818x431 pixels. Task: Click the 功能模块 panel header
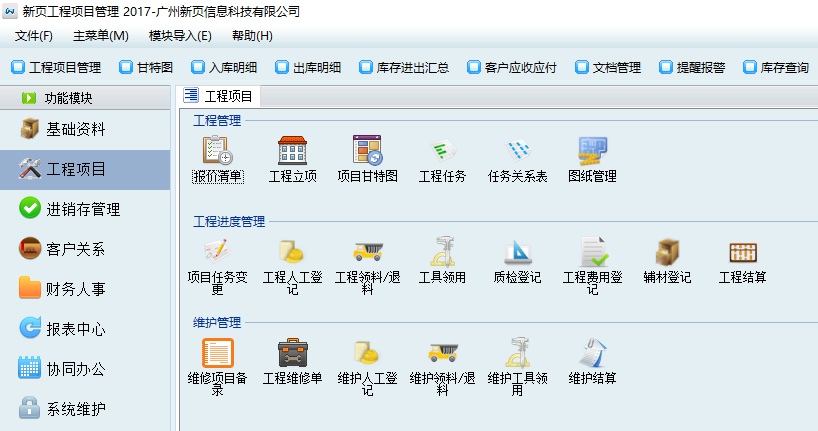85,98
